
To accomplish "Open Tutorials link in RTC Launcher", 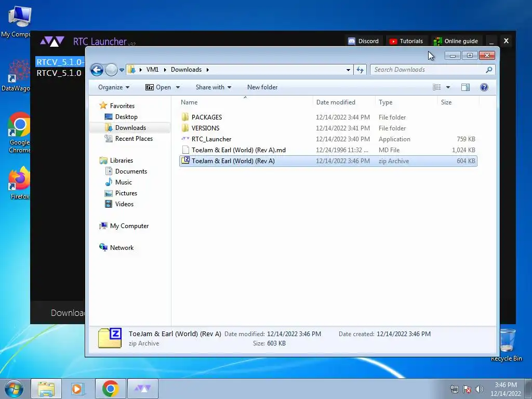I will [406, 41].
